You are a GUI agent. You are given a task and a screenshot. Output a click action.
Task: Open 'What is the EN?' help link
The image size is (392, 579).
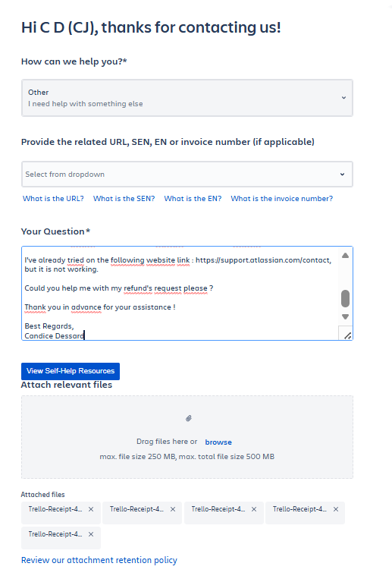pos(193,199)
